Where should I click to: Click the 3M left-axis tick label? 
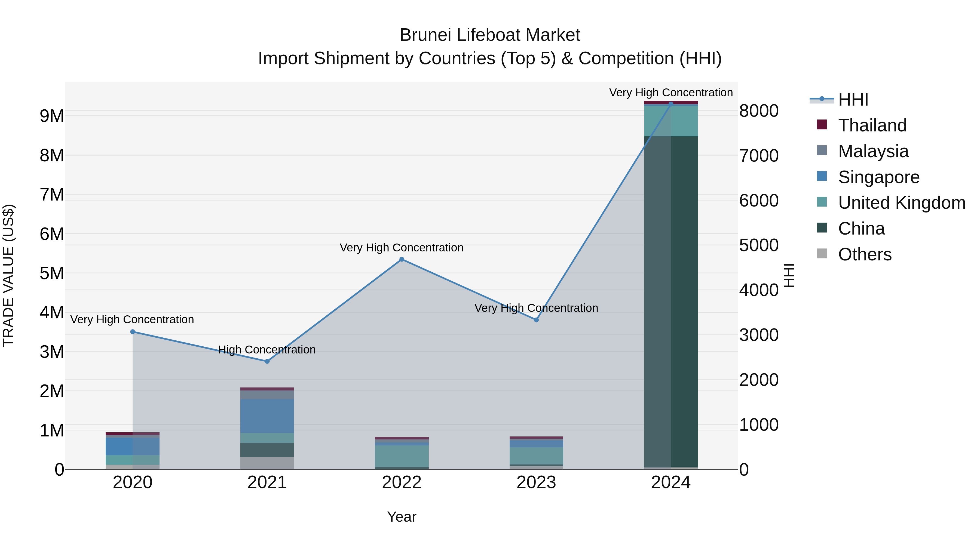[x=52, y=352]
